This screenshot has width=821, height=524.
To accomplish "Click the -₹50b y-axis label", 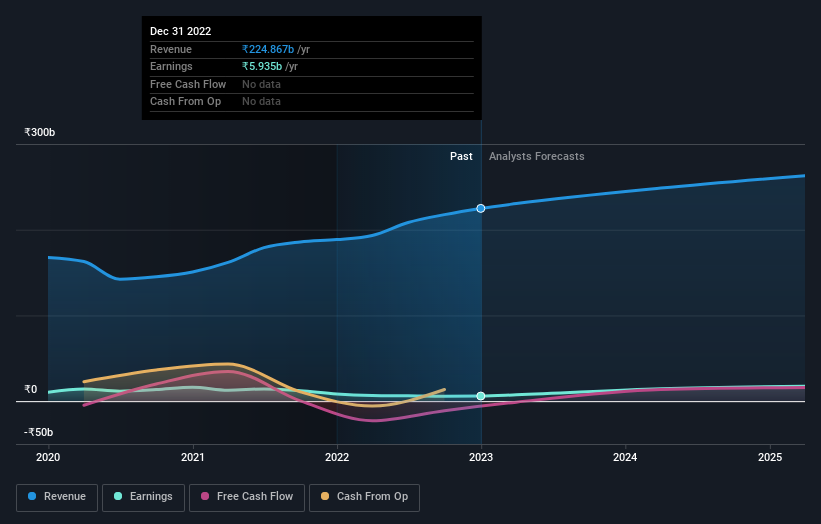I will (38, 432).
